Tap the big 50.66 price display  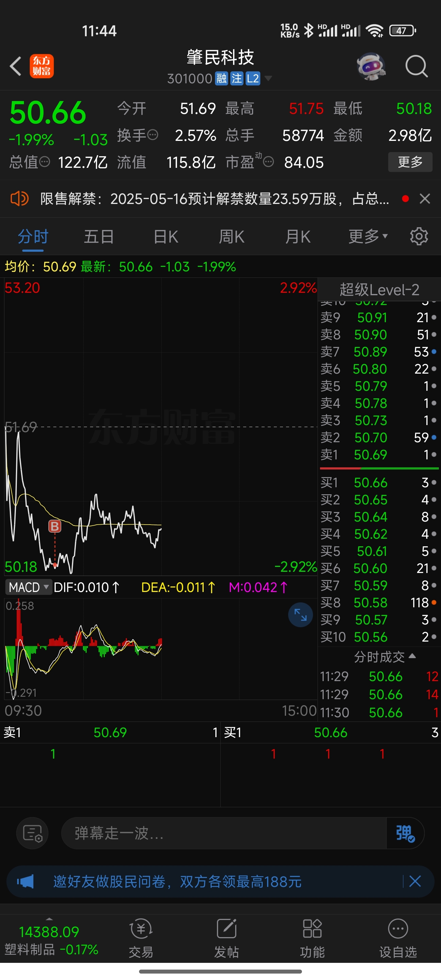[48, 113]
